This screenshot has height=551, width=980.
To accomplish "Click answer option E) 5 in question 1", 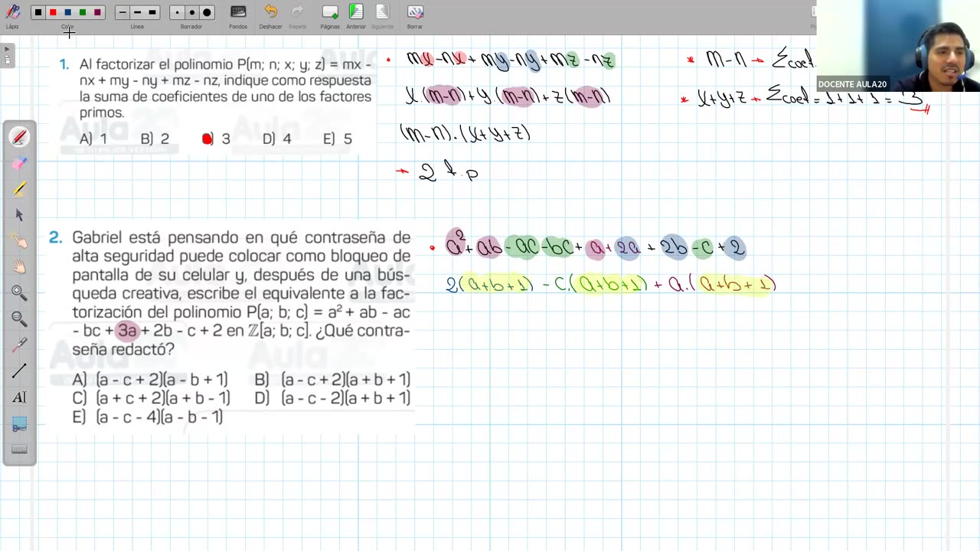I will tap(338, 139).
